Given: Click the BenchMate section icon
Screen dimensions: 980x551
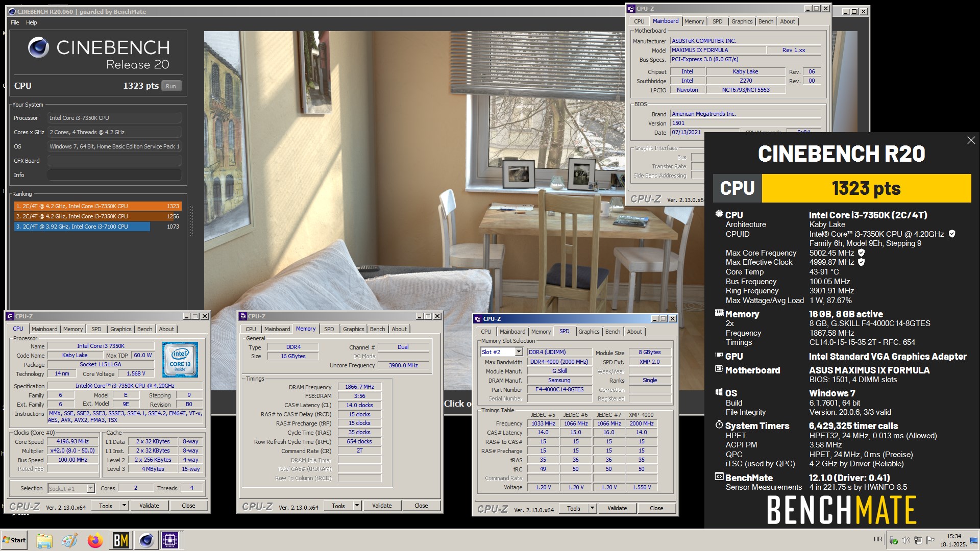Looking at the screenshot, I should tap(719, 477).
